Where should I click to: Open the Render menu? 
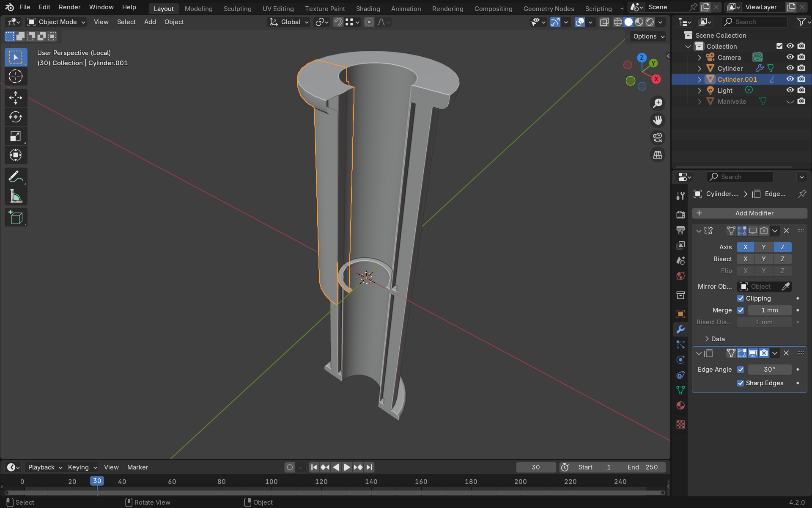tap(69, 7)
